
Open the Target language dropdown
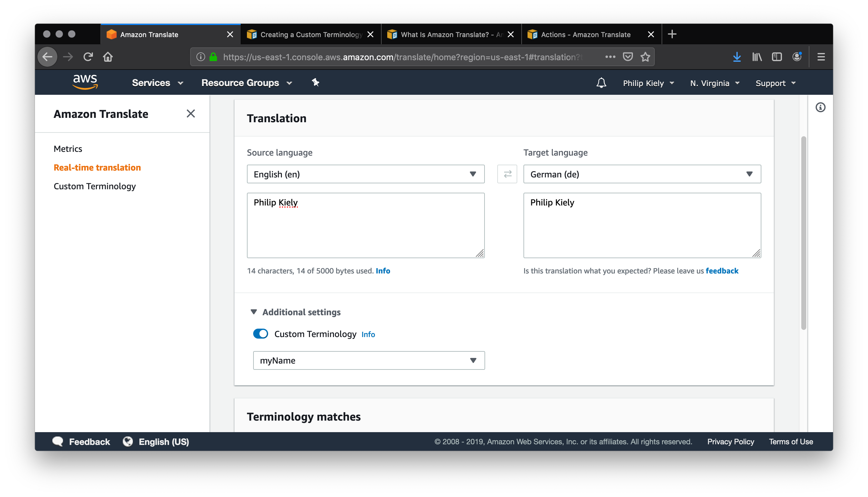click(x=642, y=174)
